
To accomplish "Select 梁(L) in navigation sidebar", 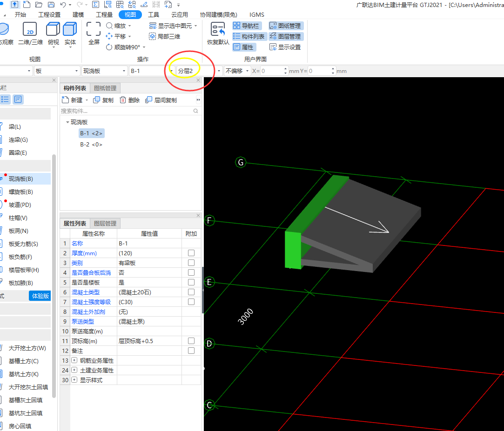I will pos(15,127).
